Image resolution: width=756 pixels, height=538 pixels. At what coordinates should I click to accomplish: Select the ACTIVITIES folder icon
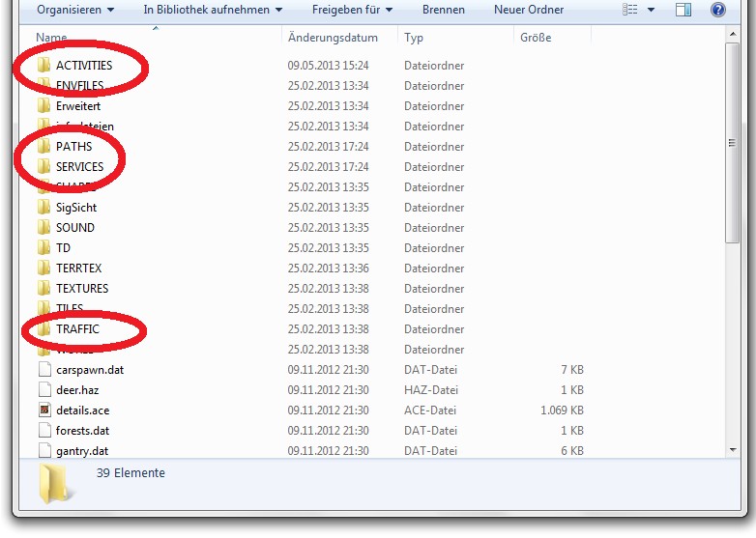[x=44, y=66]
